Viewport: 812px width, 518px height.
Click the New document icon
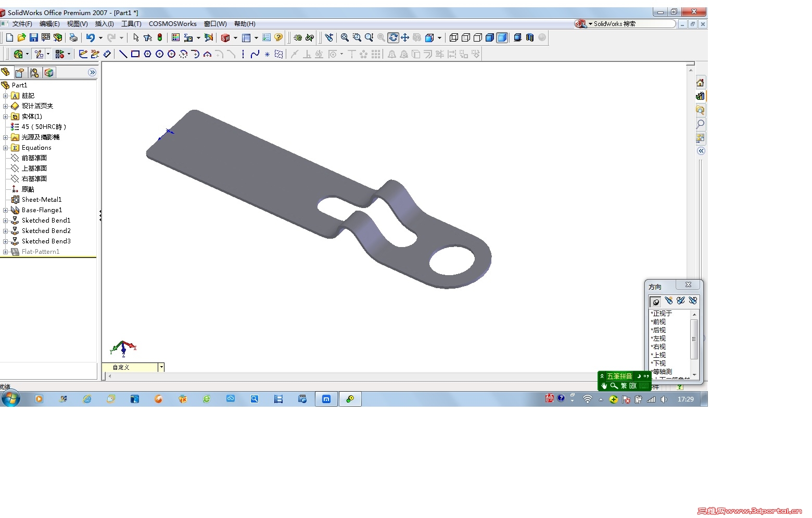click(x=9, y=37)
